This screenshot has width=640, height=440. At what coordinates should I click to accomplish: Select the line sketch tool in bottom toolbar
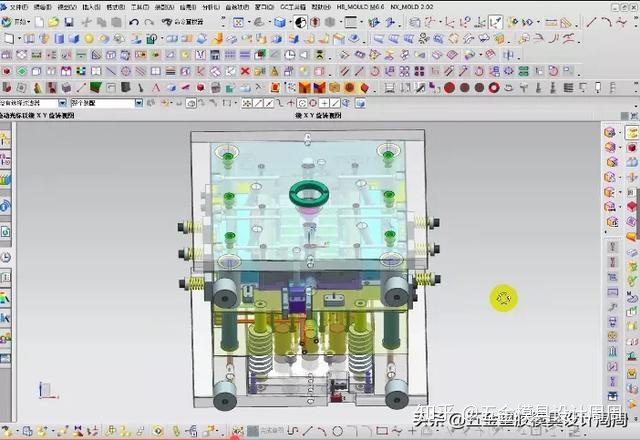pos(307,431)
